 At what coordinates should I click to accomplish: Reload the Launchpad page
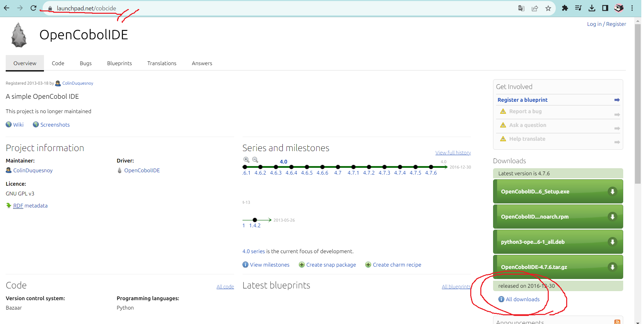[x=33, y=8]
